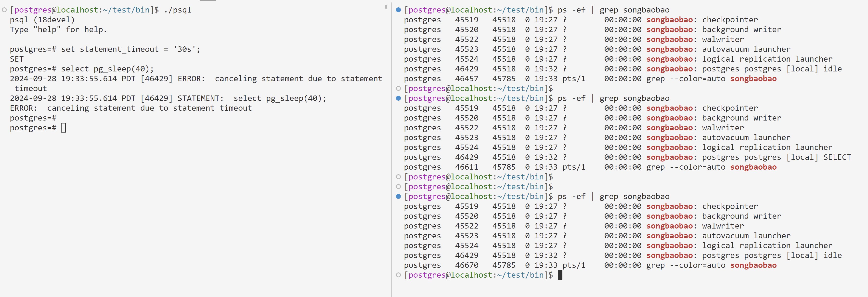868x297 pixels.
Task: Focus the psql prompt at the hollow cursor box
Action: 63,128
